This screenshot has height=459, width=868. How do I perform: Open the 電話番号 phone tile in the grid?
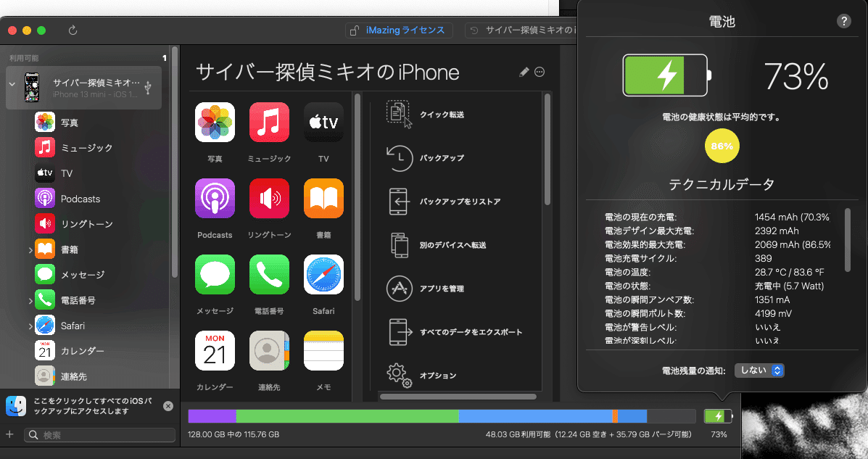(269, 275)
